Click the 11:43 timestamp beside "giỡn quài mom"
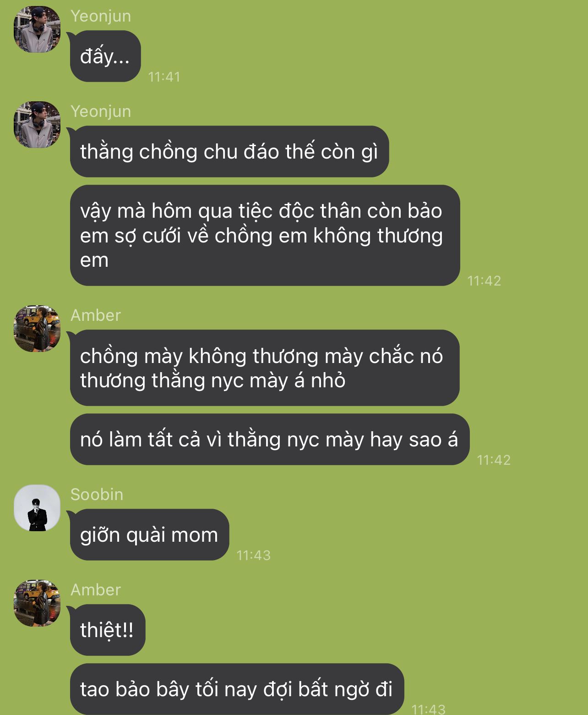 253,555
